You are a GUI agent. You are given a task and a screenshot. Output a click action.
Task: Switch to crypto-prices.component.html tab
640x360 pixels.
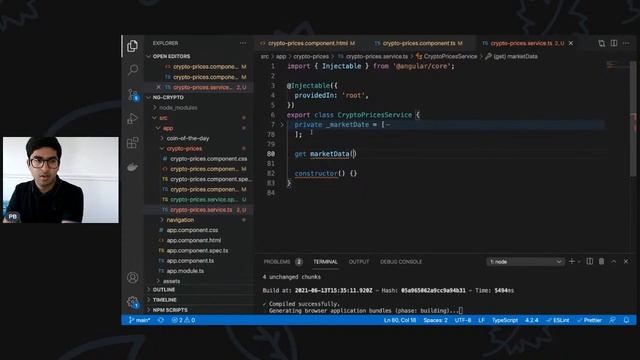pyautogui.click(x=308, y=43)
